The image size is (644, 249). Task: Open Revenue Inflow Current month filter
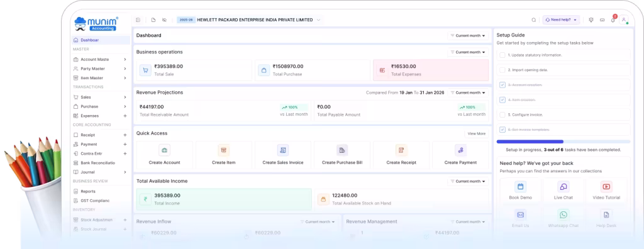coord(318,221)
